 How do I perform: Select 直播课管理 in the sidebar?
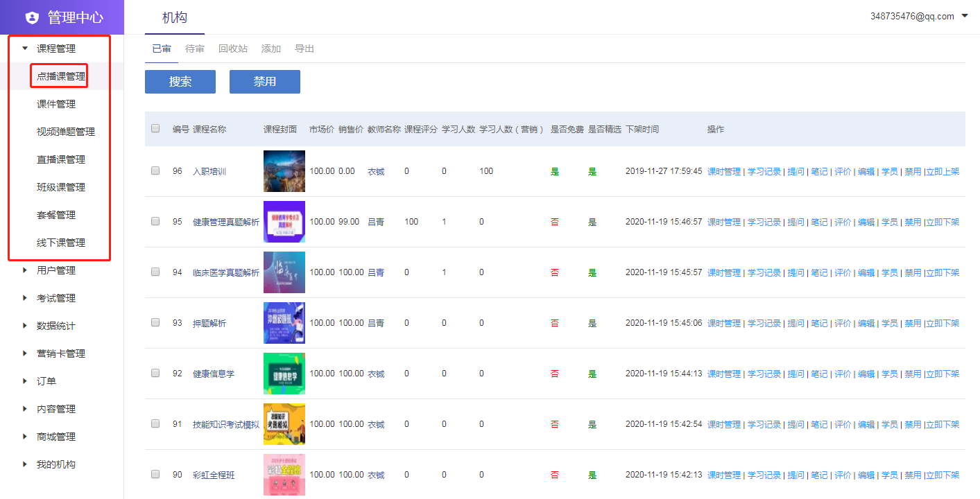tap(61, 159)
